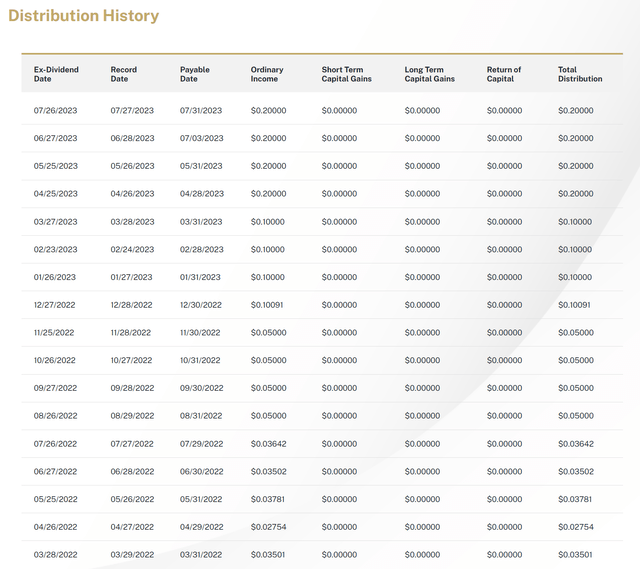
Task: Select the Record Date column header
Action: click(x=124, y=74)
